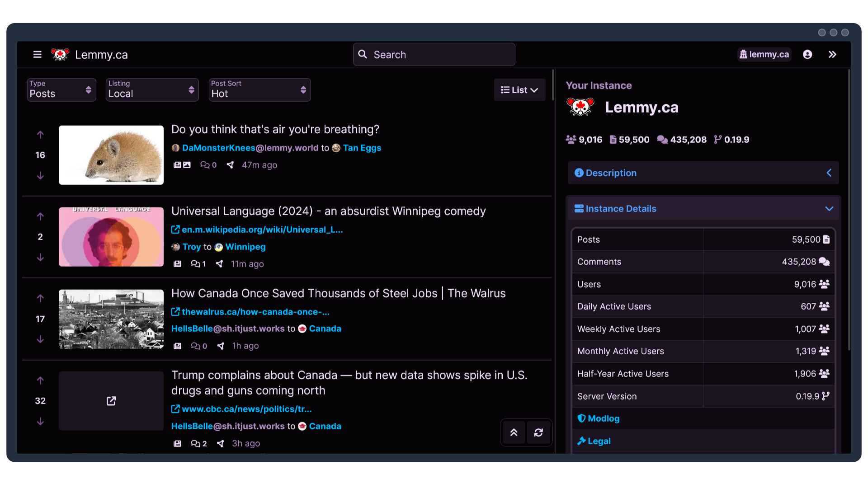This screenshot has height=488, width=868.
Task: Upvote the steel jobs article
Action: coord(40,298)
